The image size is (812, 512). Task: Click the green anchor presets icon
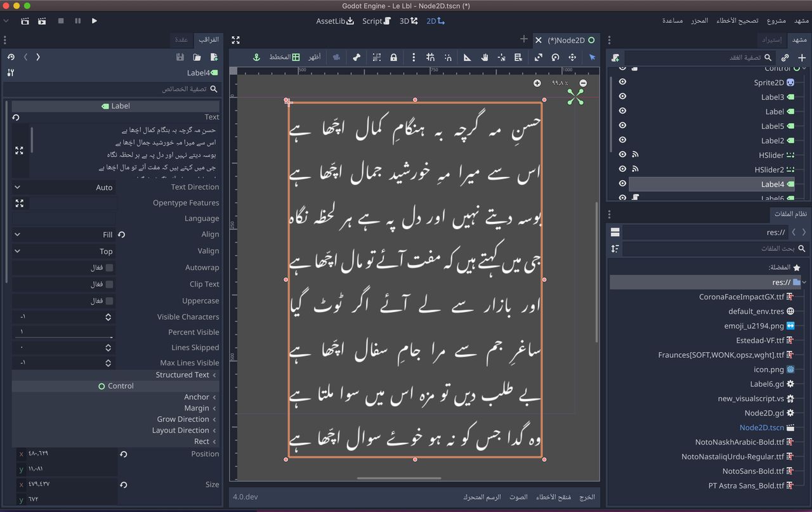click(x=257, y=57)
